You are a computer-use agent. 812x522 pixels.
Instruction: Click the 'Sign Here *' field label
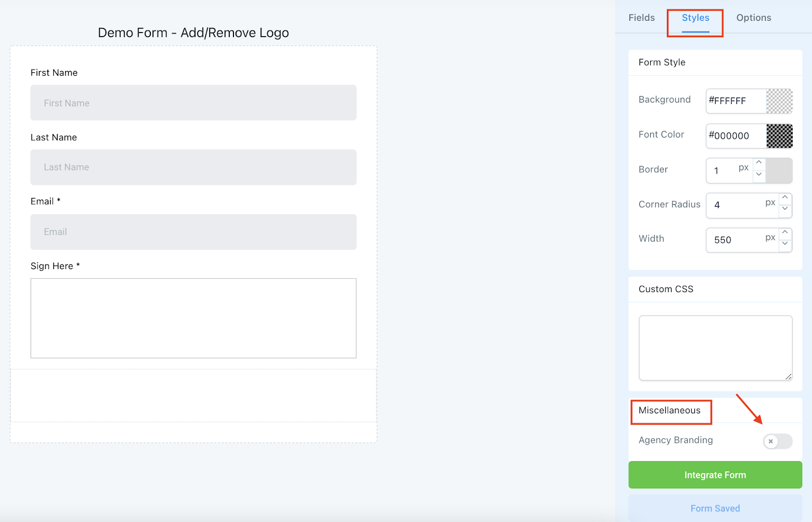click(x=55, y=266)
